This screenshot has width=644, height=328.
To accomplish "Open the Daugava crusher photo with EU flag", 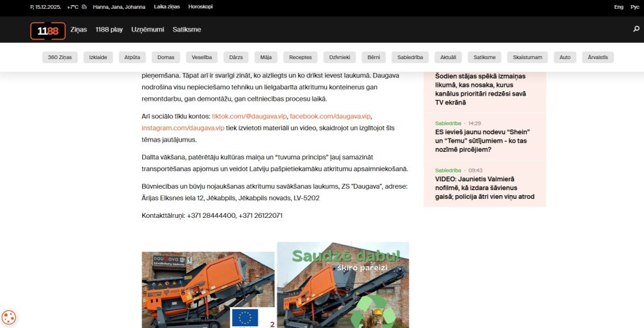I will (208, 290).
